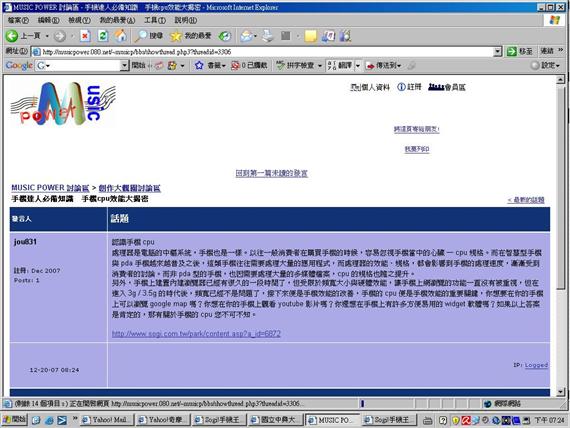Viewport: 570px width, 428px height.
Task: Click the Stop loading red X icon
Action: click(x=85, y=36)
